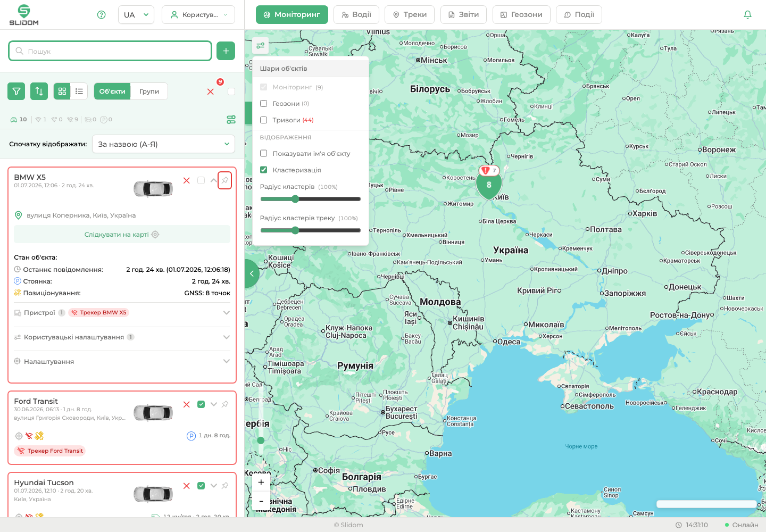Click the Трекер Ford Transit tag
This screenshot has height=532, width=766.
coord(51,451)
